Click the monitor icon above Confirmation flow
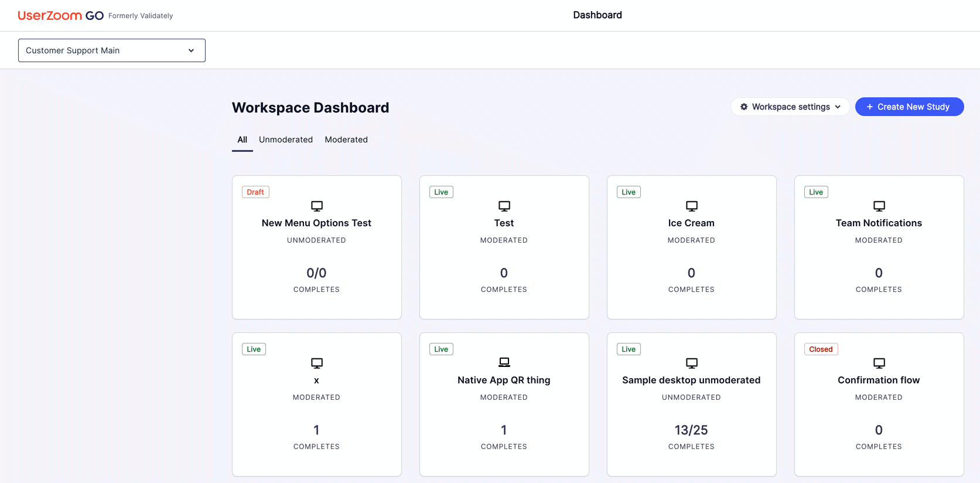This screenshot has height=483, width=980. 879,363
